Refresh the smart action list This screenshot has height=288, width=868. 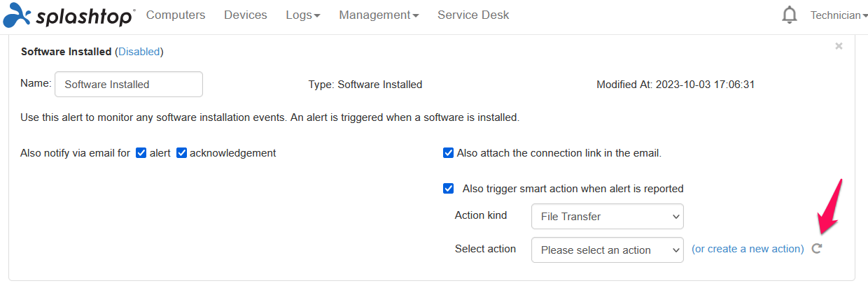pyautogui.click(x=816, y=249)
